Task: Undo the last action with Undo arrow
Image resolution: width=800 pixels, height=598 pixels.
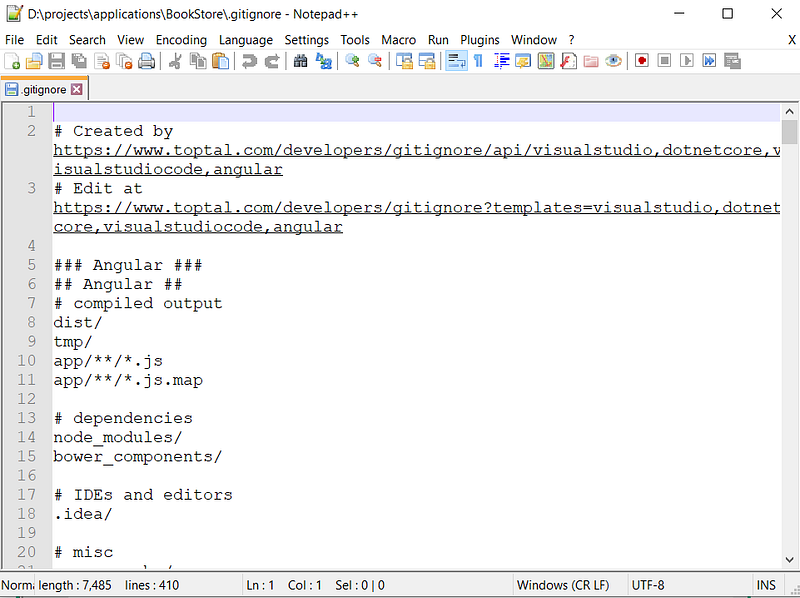Action: click(x=249, y=61)
